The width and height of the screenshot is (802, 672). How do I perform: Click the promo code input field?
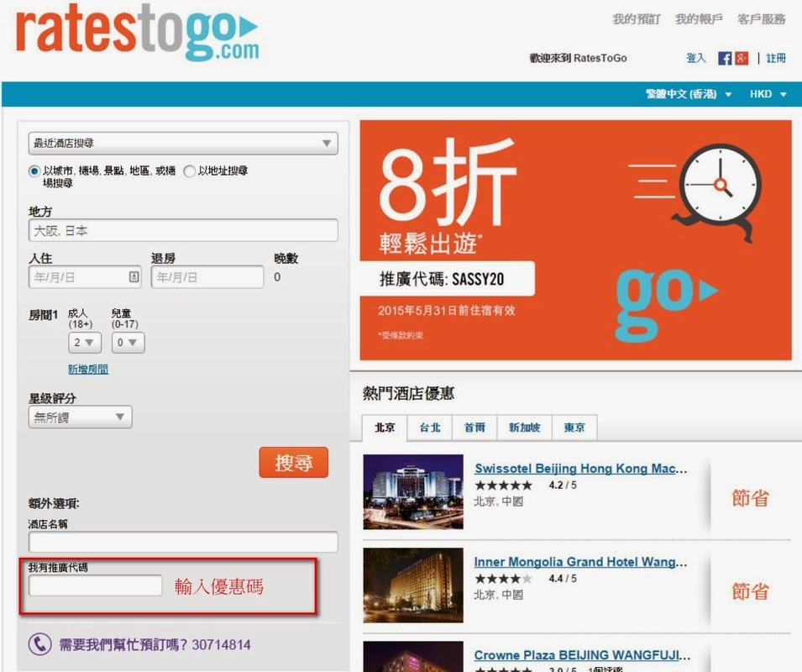tap(95, 585)
